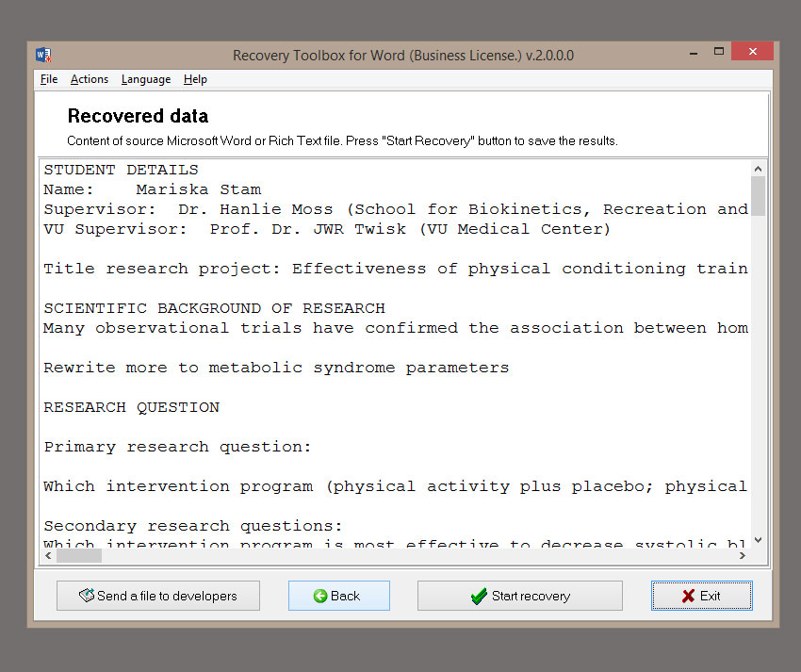The height and width of the screenshot is (672, 801).
Task: Click the 'Supervisor: Dr. Hanlie Moss' line
Action: point(396,209)
